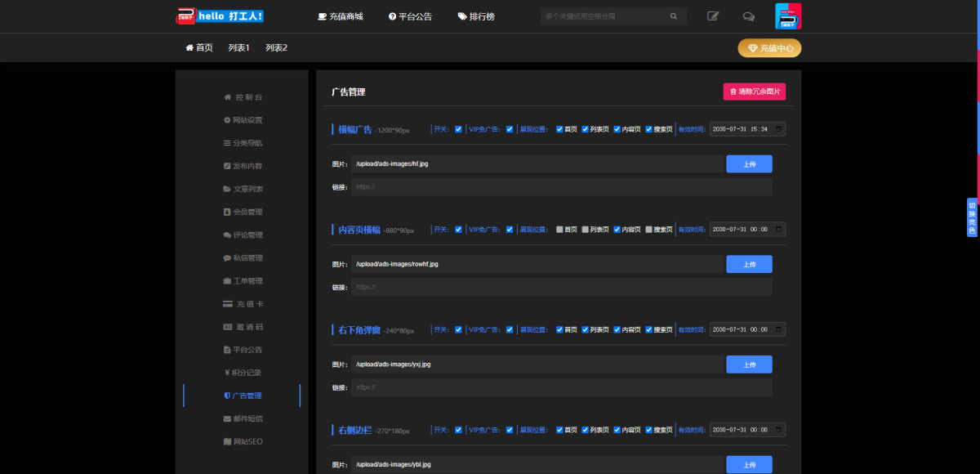Screen dimensions: 980x474
Task: Open 充值卡 in the sidebar
Action: 243,304
